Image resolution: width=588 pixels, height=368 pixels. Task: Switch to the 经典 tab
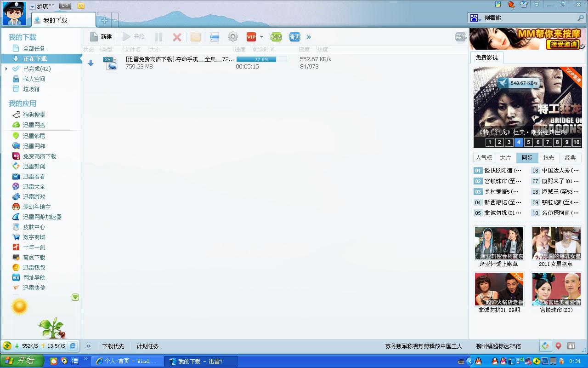[570, 158]
